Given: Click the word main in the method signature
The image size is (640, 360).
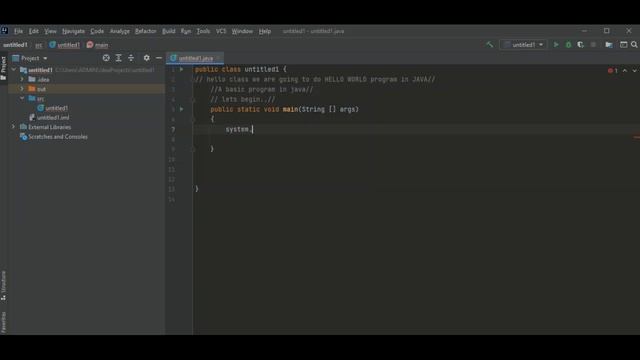Looking at the screenshot, I should (x=290, y=109).
